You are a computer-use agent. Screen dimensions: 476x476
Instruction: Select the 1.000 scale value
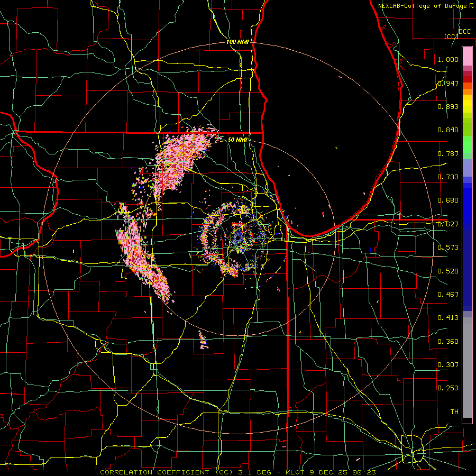(x=448, y=59)
